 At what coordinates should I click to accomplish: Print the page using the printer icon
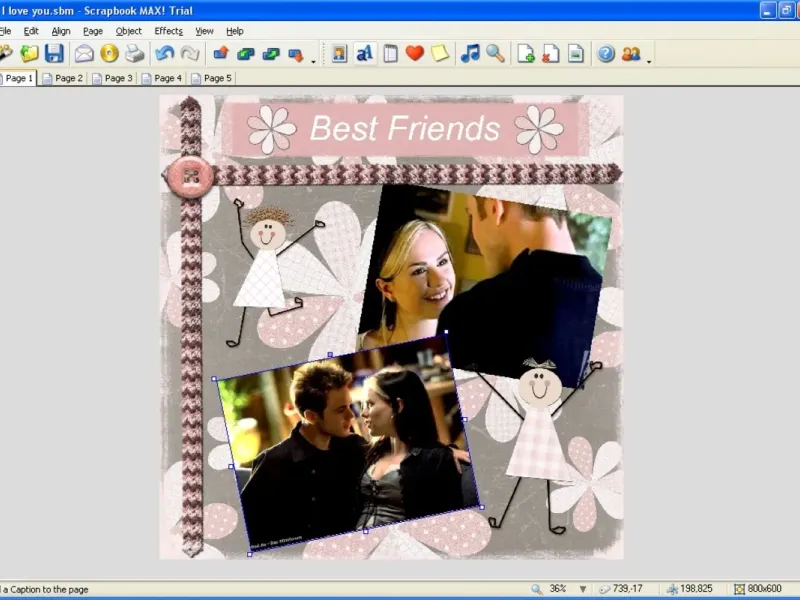click(135, 54)
